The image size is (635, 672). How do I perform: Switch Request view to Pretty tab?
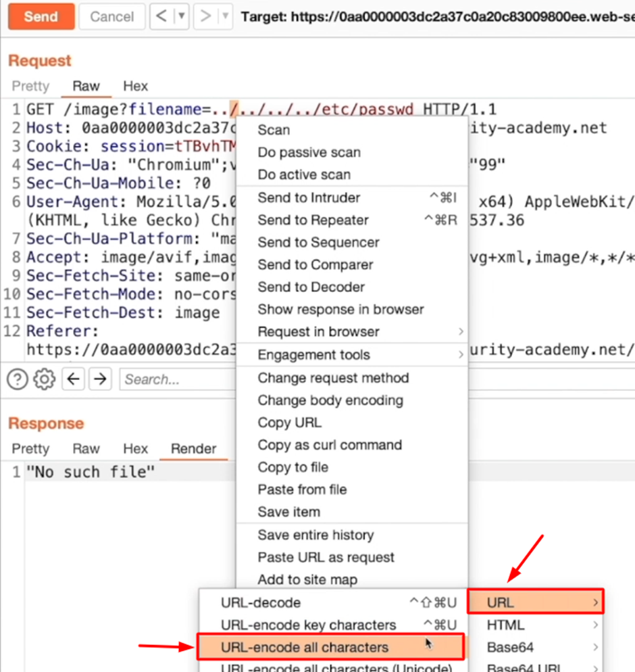point(30,86)
